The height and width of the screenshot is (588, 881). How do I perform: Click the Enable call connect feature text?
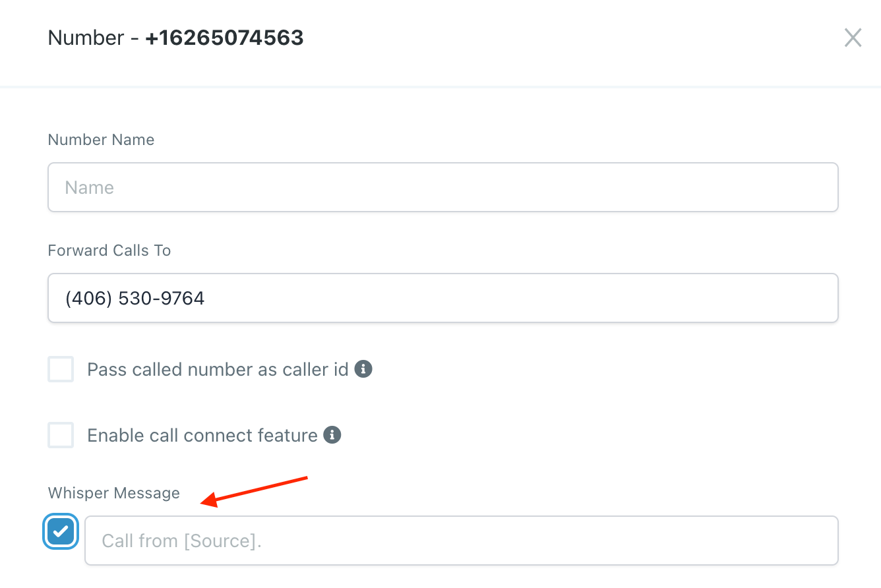tap(202, 435)
